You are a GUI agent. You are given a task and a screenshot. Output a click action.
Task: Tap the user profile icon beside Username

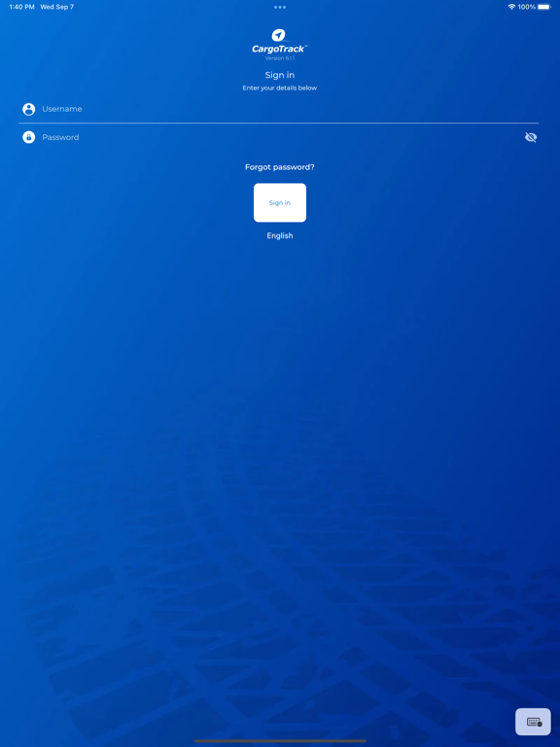(29, 109)
